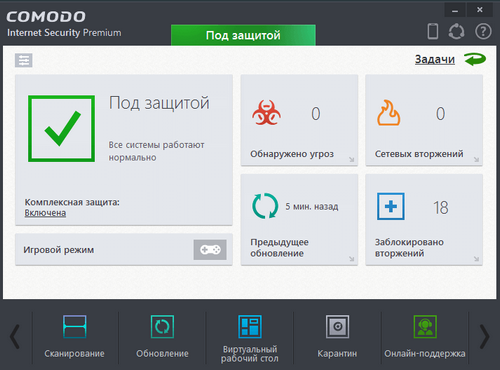Screen dimensions: 500x370
Task: Click the green Под защитой status tab
Action: coord(243,35)
